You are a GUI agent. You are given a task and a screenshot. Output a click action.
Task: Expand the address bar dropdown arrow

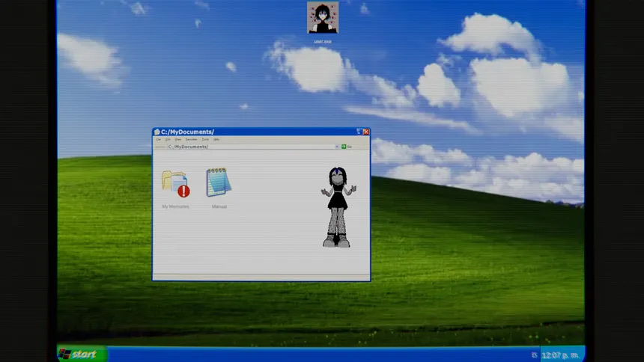[x=337, y=147]
